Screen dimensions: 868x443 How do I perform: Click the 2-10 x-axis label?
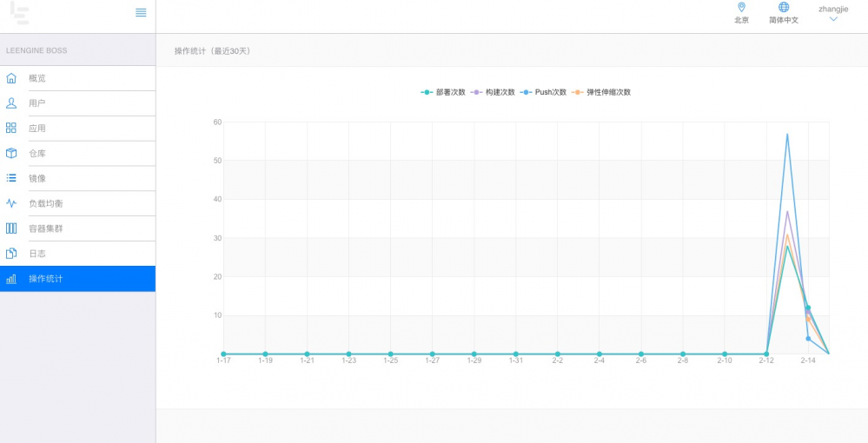725,361
